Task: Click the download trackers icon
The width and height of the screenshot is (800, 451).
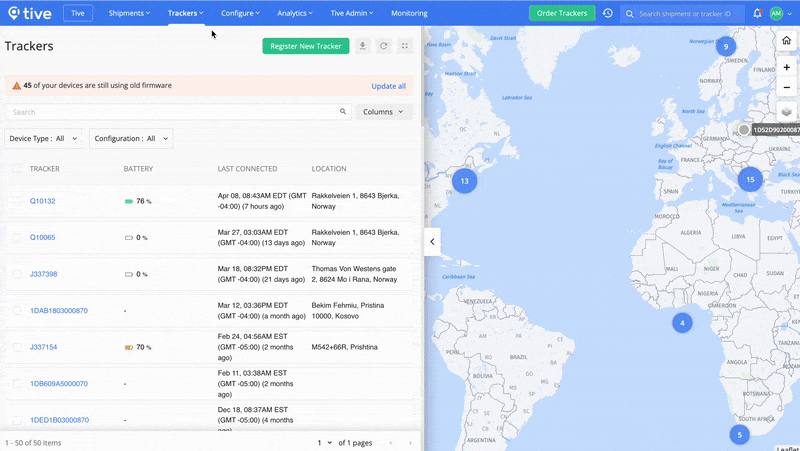Action: (x=362, y=46)
